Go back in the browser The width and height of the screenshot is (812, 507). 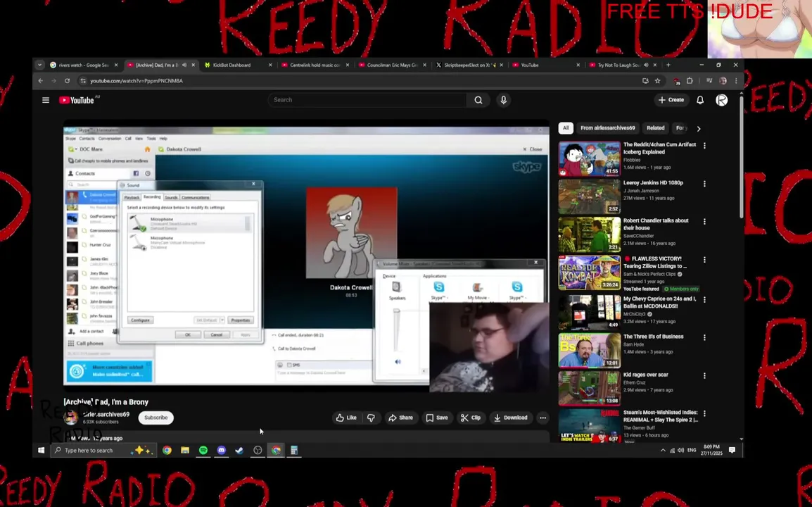pyautogui.click(x=40, y=81)
